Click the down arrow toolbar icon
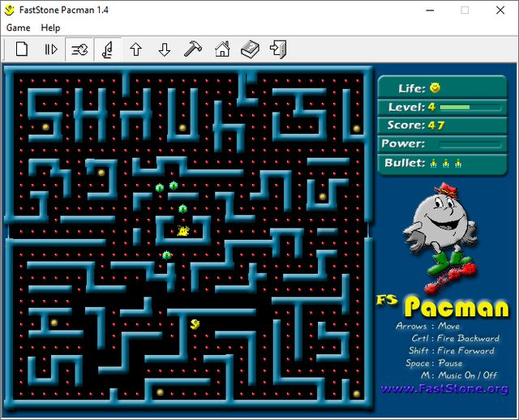The width and height of the screenshot is (519, 420). [x=164, y=49]
